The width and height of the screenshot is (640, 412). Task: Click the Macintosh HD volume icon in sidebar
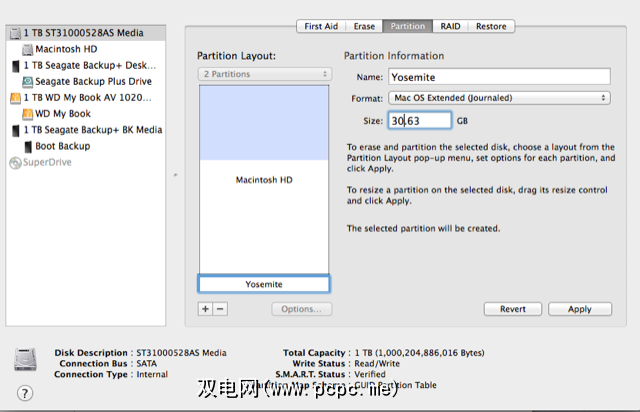point(27,49)
